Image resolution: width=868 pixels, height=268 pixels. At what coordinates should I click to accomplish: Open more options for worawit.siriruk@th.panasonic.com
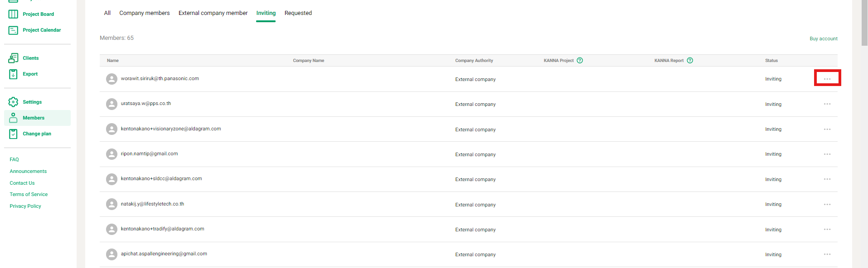point(827,79)
